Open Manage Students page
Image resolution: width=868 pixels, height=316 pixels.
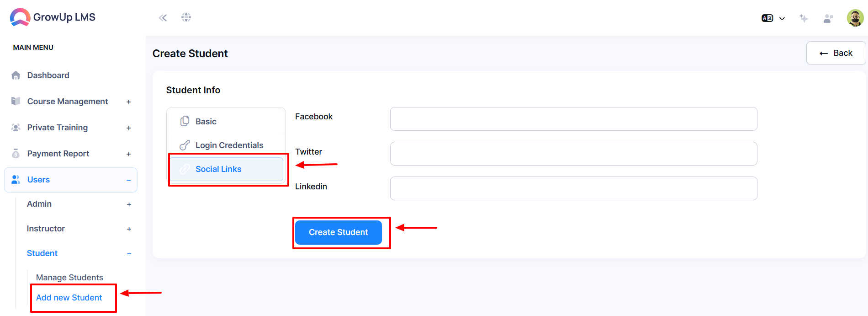[69, 278]
